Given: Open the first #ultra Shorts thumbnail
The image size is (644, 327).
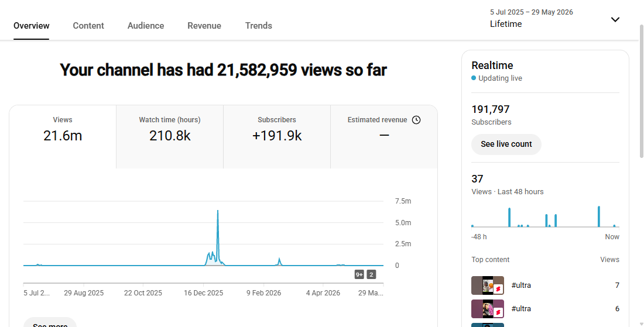Looking at the screenshot, I should pos(488,285).
